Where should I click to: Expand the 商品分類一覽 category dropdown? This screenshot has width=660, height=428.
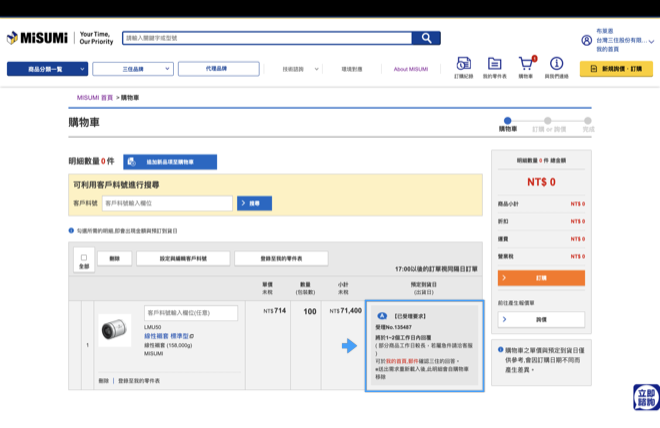tap(48, 69)
